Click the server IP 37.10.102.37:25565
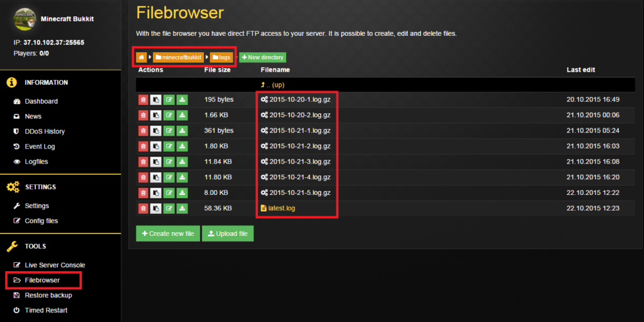This screenshot has height=322, width=644. coord(54,42)
